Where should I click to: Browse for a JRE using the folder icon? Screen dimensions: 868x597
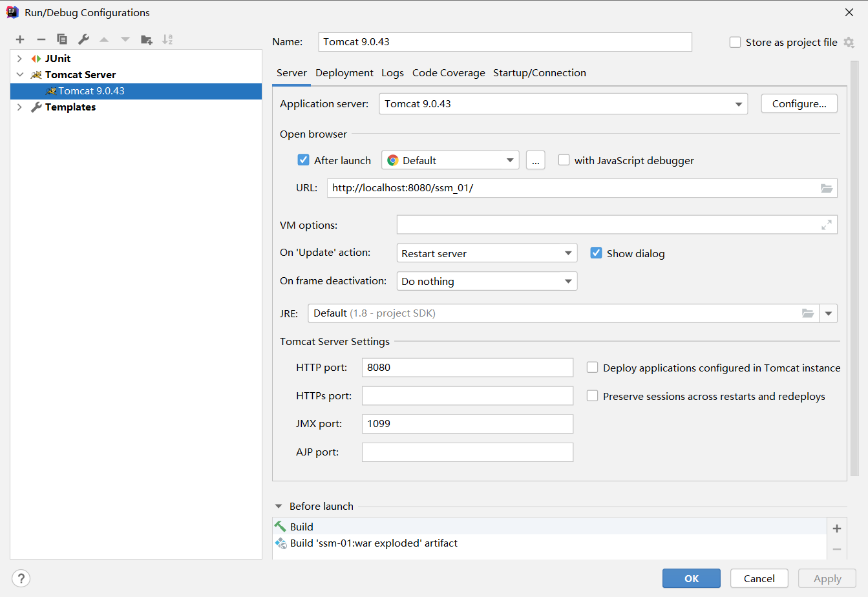tap(808, 313)
